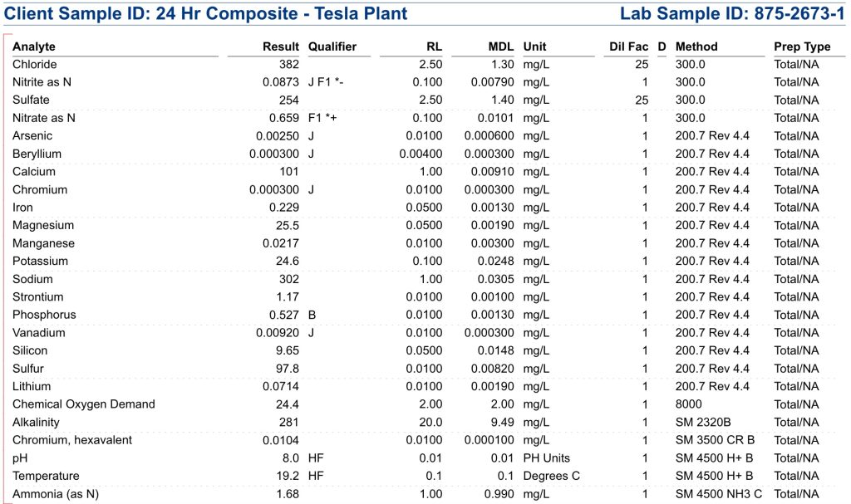Click the Client Sample ID heading
Screen dimensions: 851x504
pos(206,13)
